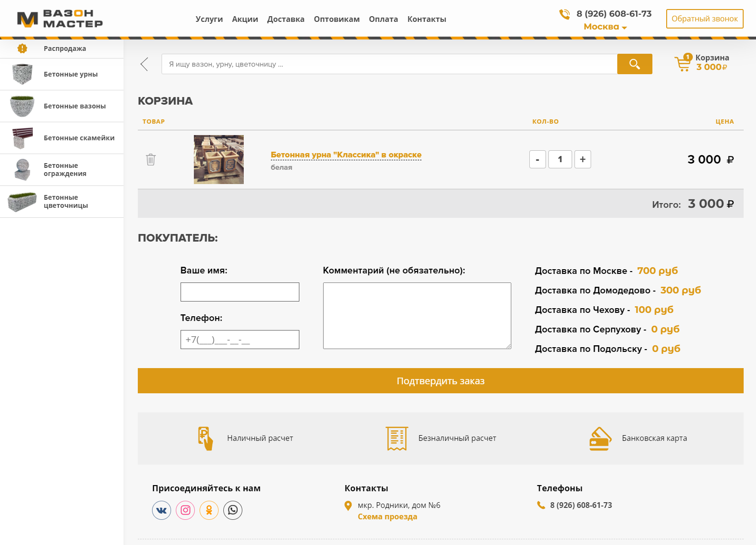Open the Бетонная урна "Классика" в окраске link
Viewport: 756px width, 545px height.
346,155
